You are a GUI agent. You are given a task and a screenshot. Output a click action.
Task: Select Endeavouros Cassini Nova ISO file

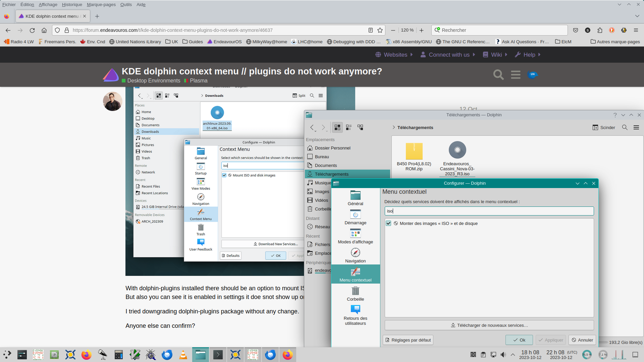pos(457,159)
